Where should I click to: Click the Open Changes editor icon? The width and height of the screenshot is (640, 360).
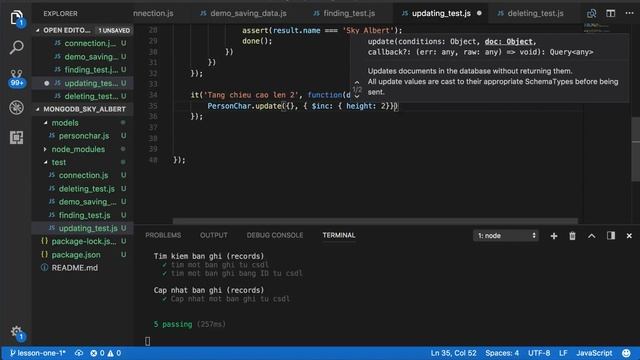(x=591, y=13)
